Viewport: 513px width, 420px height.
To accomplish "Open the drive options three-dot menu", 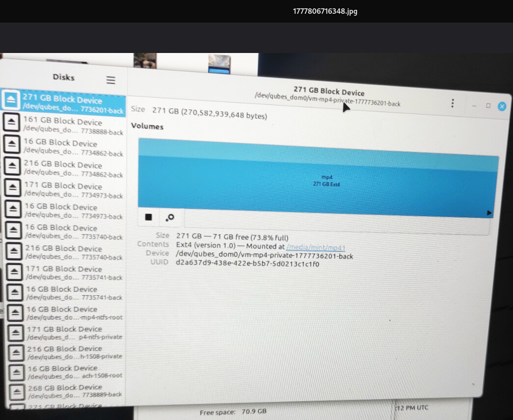I will (453, 104).
